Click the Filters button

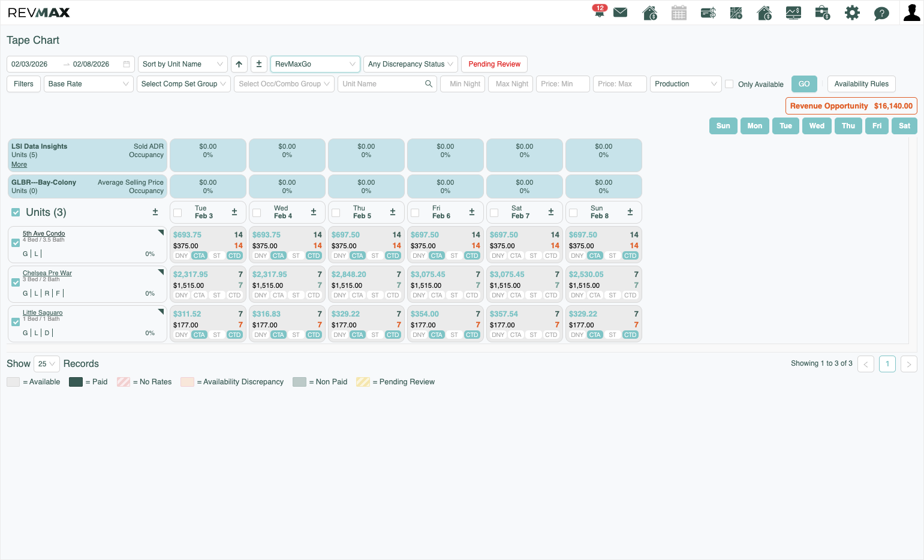(x=24, y=84)
